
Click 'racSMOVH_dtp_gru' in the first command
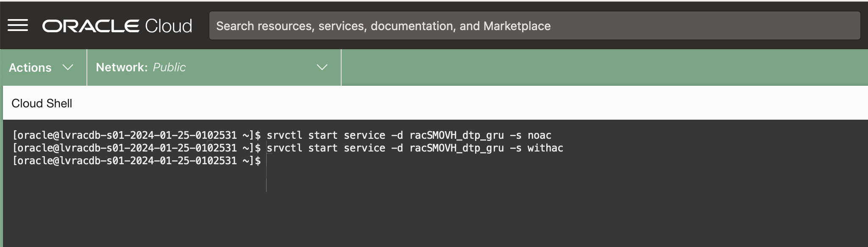click(x=456, y=135)
